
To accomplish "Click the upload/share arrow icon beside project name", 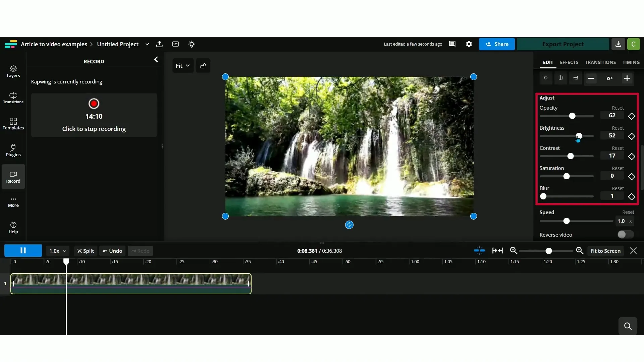I will pos(159,44).
